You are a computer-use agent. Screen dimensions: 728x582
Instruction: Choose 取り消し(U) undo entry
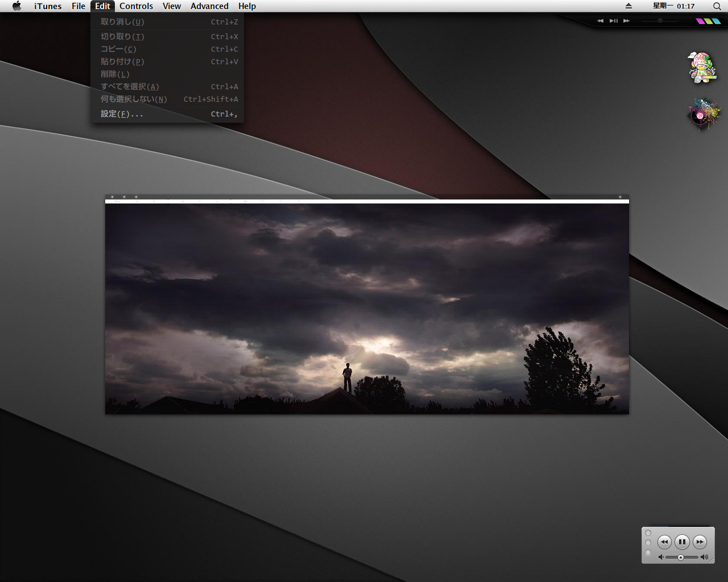(x=167, y=22)
